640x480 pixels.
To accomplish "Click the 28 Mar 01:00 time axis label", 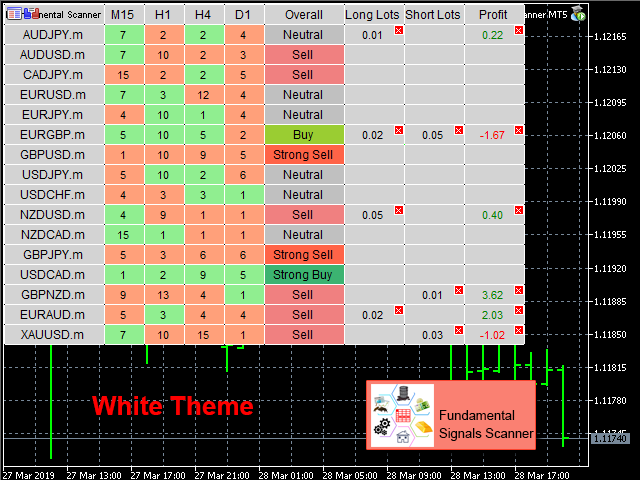I will (x=286, y=475).
